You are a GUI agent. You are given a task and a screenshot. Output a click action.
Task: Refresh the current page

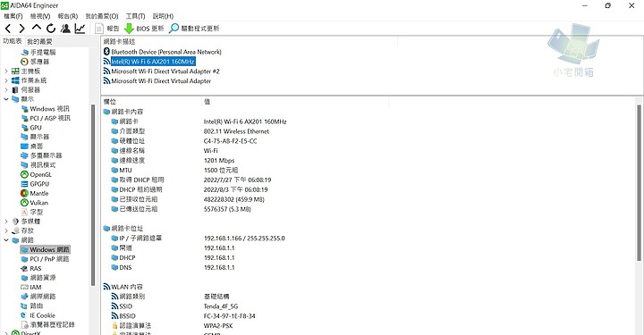point(51,29)
